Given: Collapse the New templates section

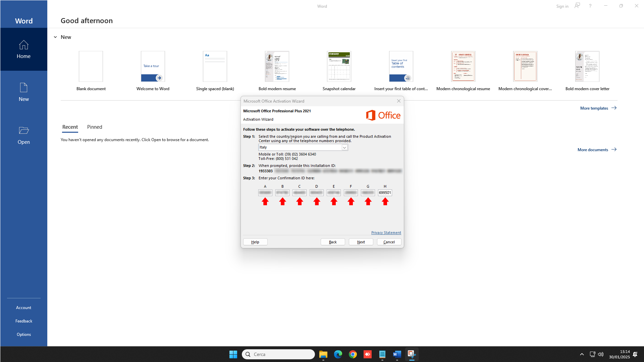Looking at the screenshot, I should (55, 37).
